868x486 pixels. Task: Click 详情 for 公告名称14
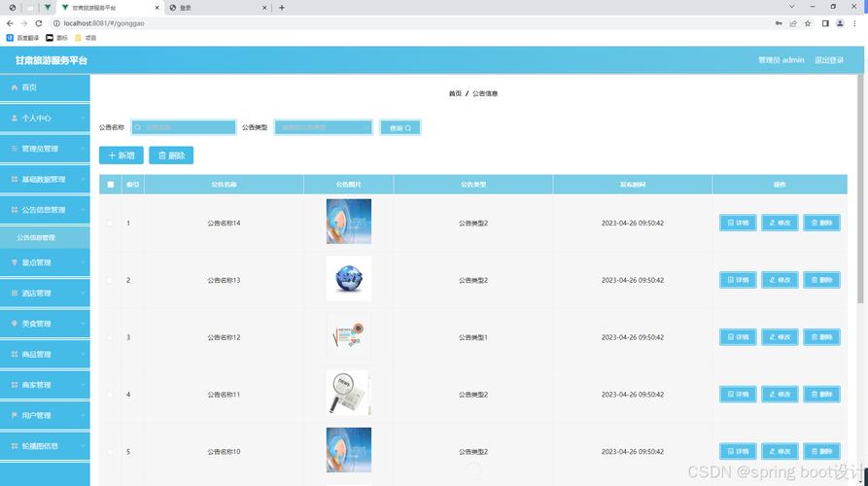(738, 223)
